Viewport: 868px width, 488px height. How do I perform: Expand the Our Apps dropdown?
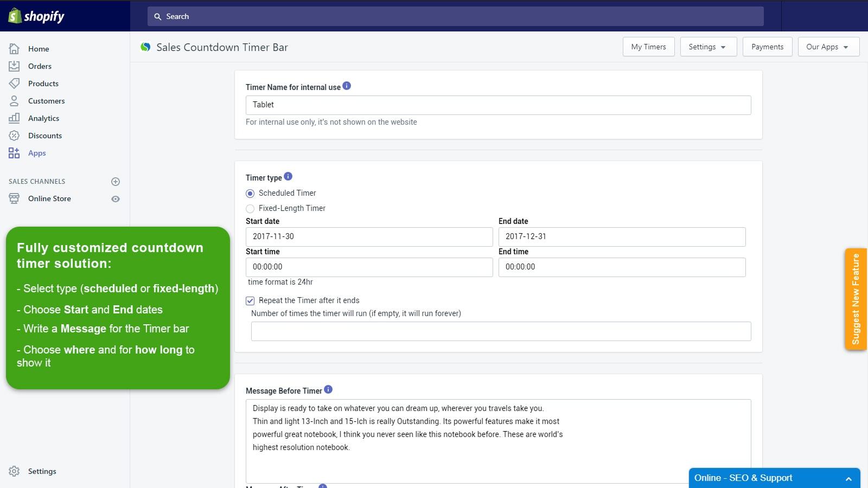click(x=828, y=47)
